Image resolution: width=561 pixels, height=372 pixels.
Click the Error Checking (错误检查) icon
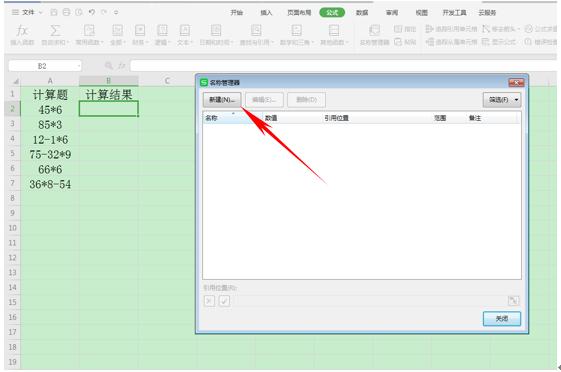(528, 42)
